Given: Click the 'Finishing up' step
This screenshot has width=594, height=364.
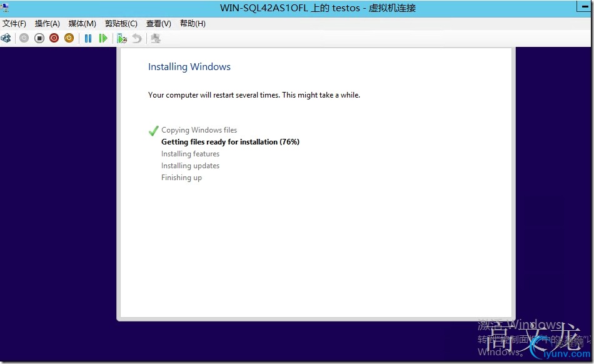Looking at the screenshot, I should pyautogui.click(x=181, y=178).
